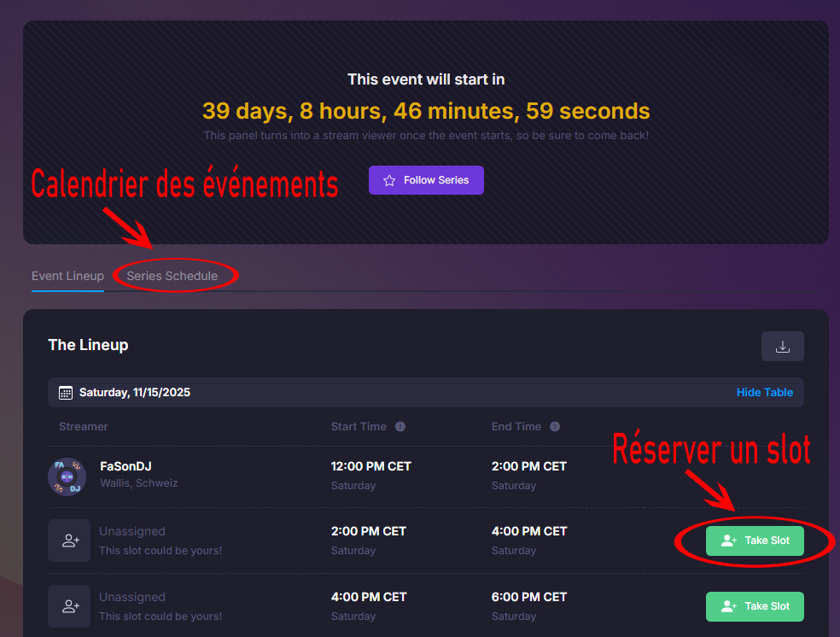Hide the lineup table via Hide Table
Screen dimensions: 840x637
pyautogui.click(x=764, y=393)
